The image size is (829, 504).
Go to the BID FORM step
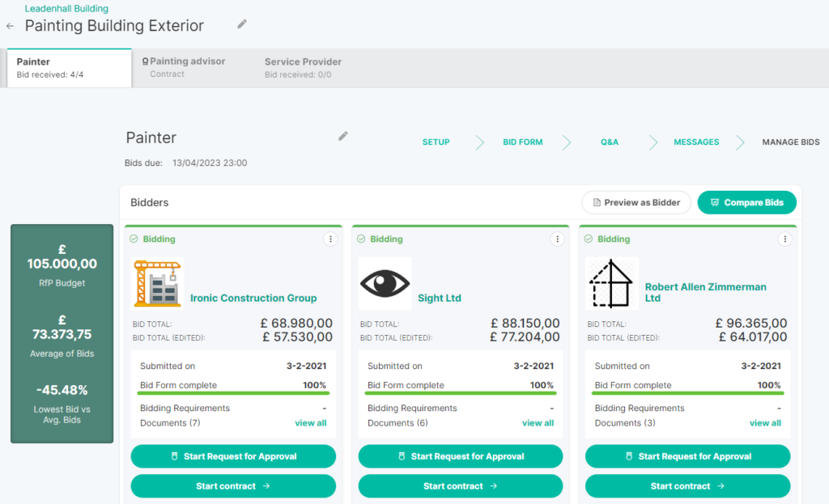[522, 142]
